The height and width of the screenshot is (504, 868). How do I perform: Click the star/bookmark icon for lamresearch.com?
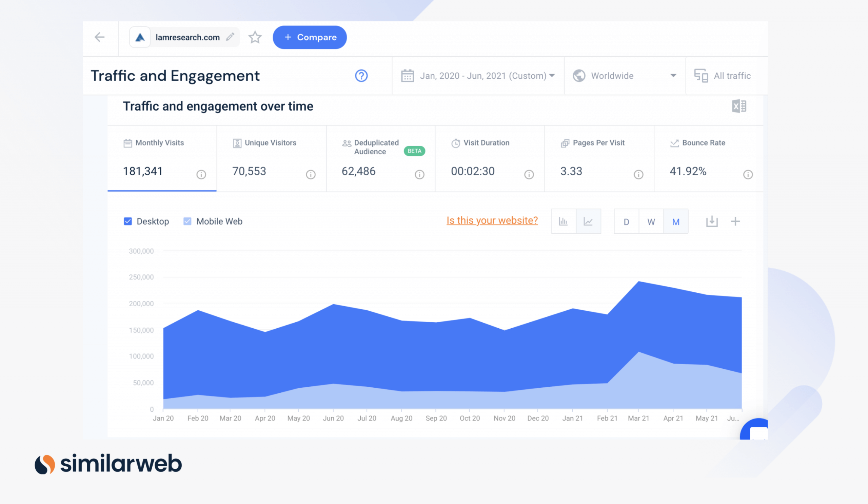pyautogui.click(x=255, y=37)
